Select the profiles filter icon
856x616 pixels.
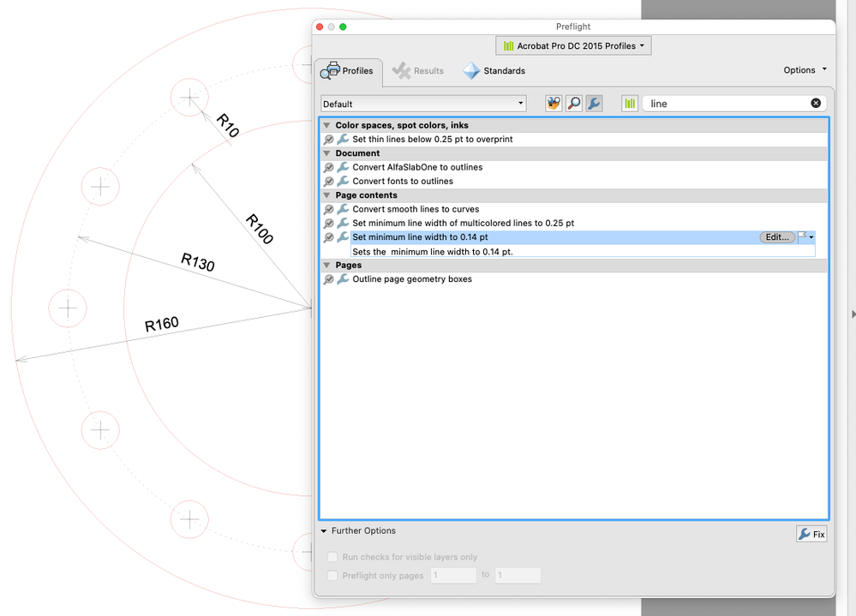(554, 103)
